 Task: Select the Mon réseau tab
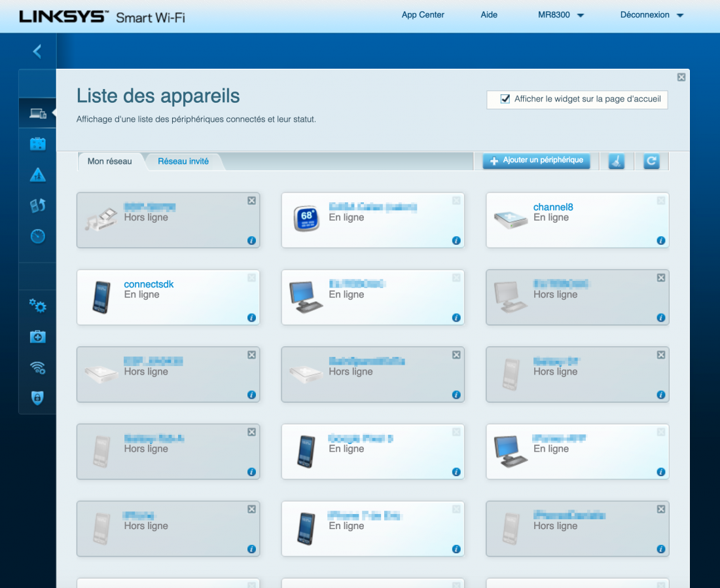[110, 161]
